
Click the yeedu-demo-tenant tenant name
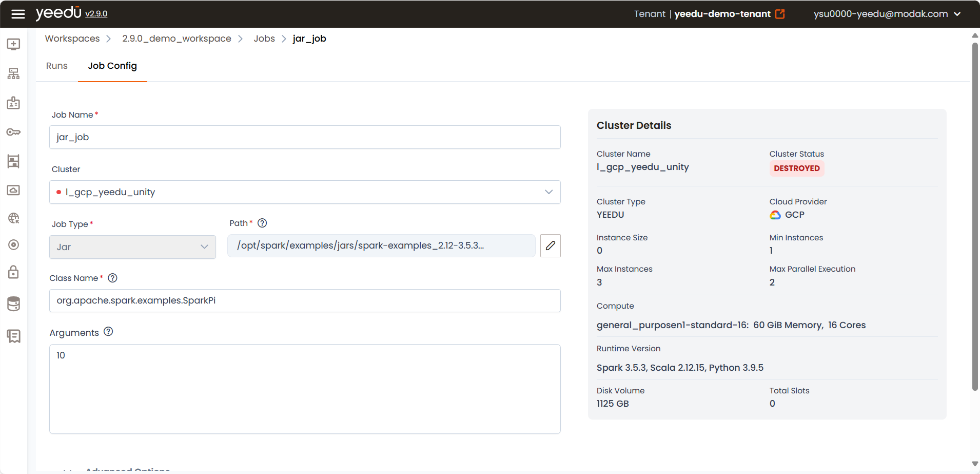click(x=722, y=14)
